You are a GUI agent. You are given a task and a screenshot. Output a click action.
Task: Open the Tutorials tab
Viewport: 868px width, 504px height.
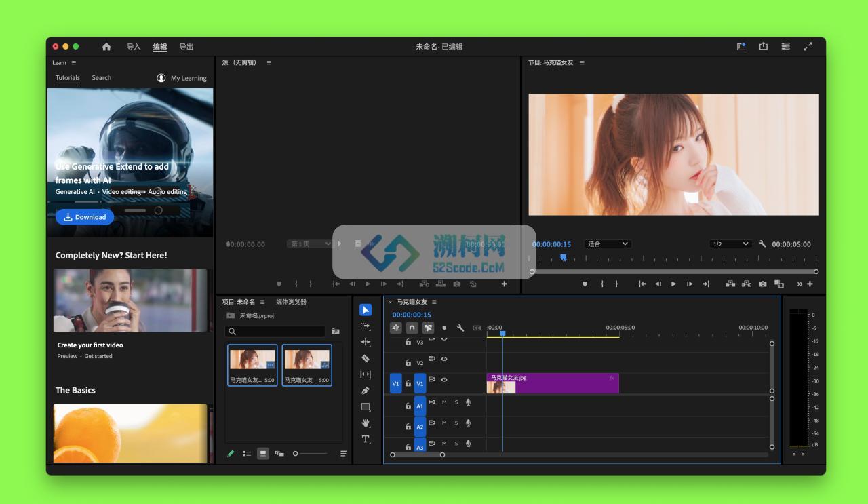68,78
